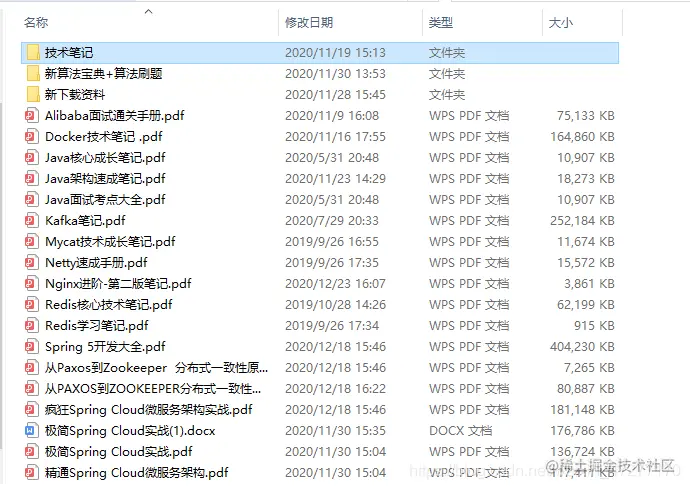Click the PDF icon of Spring 5开发大全.pdf
Image resolution: width=690 pixels, height=489 pixels.
point(31,347)
